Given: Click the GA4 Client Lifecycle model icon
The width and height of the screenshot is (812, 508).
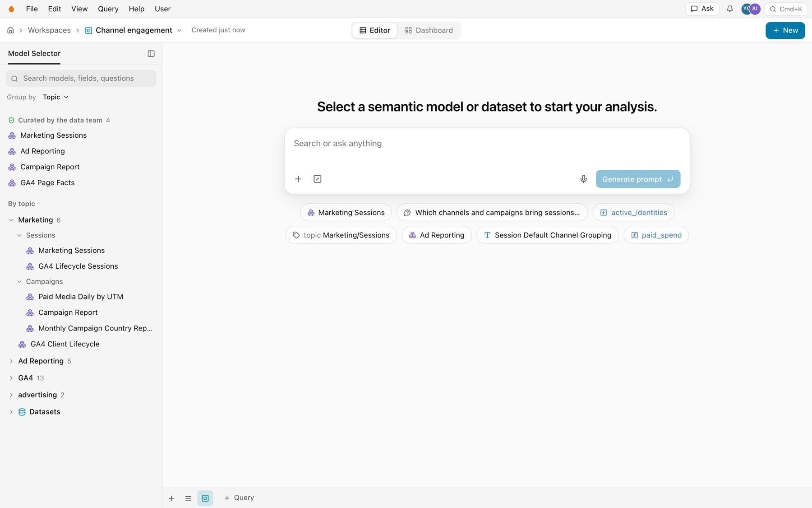Looking at the screenshot, I should tap(22, 344).
